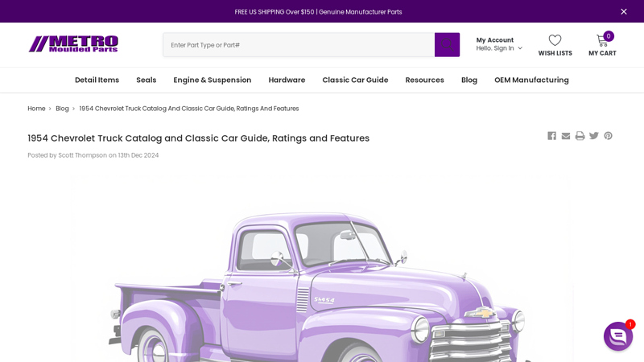Go to Blog breadcrumb link

[x=62, y=109]
